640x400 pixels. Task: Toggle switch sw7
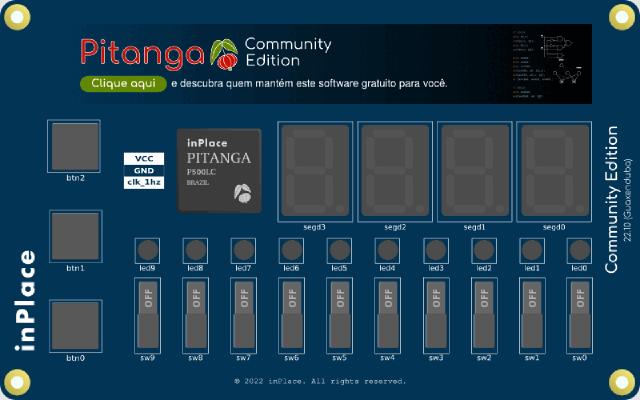[x=244, y=315]
